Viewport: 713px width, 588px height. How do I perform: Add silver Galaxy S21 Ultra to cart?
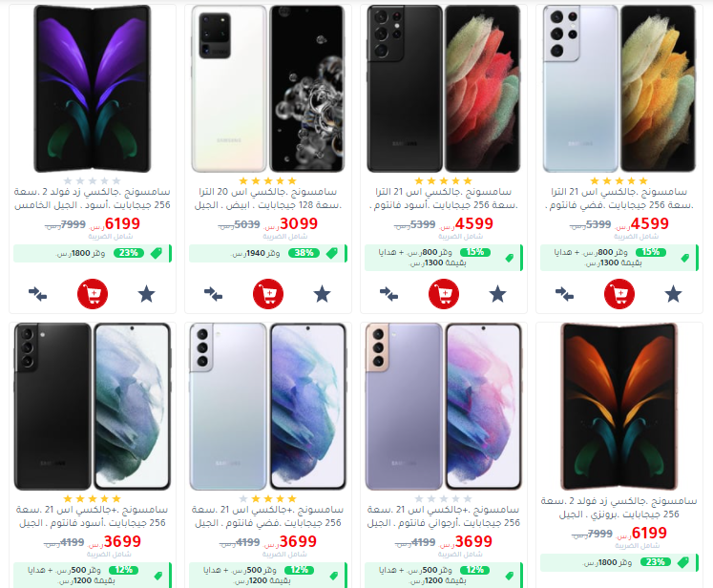(619, 294)
